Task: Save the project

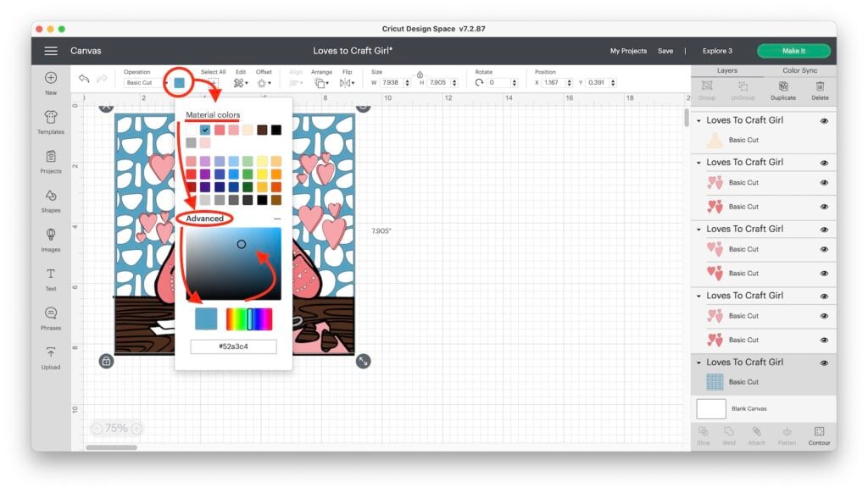Action: [665, 51]
